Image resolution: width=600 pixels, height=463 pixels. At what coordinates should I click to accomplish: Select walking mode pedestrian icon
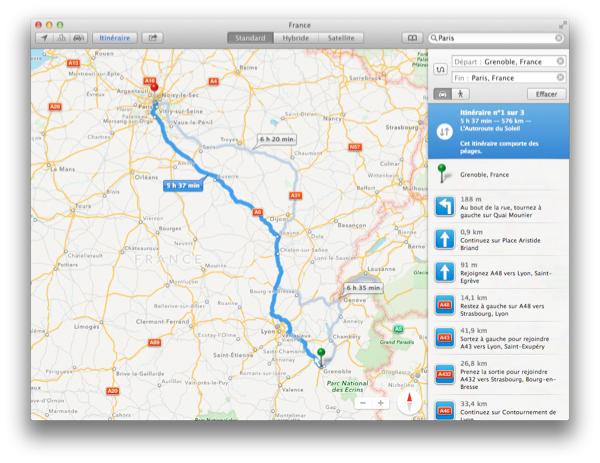point(460,94)
